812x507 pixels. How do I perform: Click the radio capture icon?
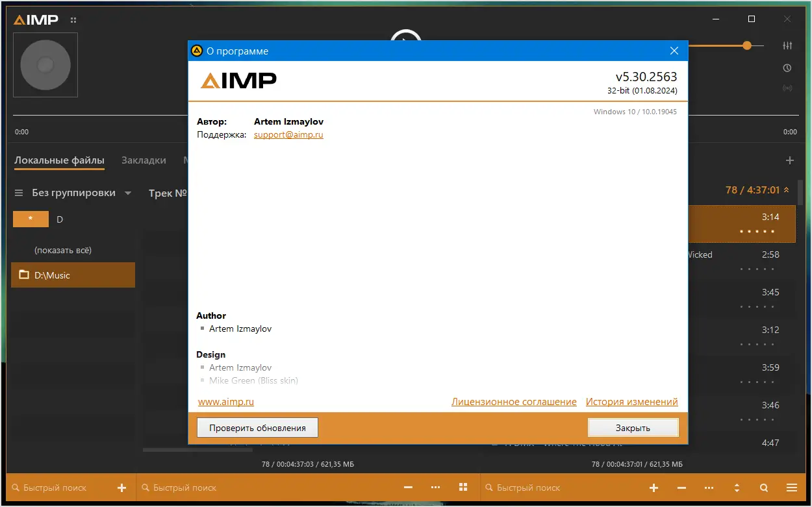coord(787,88)
